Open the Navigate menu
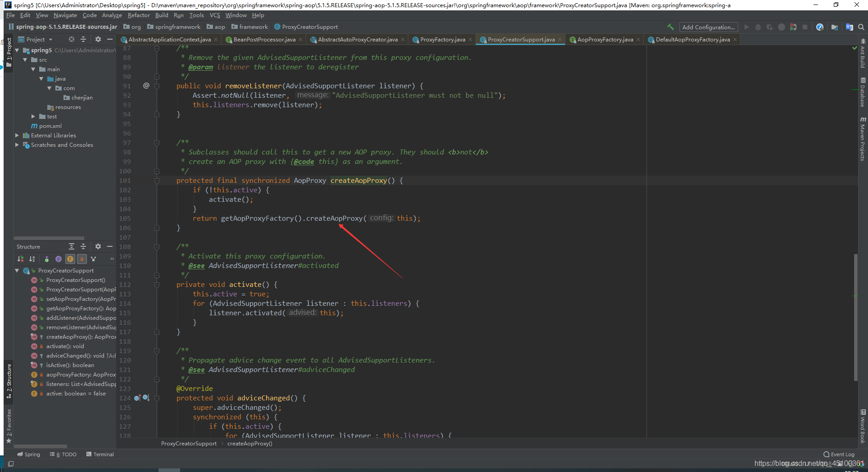The width and height of the screenshot is (868, 472). pyautogui.click(x=65, y=15)
